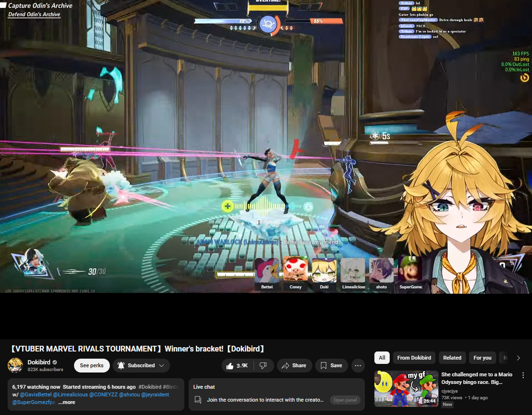Open the @GavisBettel mention link
Image resolution: width=532 pixels, height=415 pixels.
[x=36, y=394]
